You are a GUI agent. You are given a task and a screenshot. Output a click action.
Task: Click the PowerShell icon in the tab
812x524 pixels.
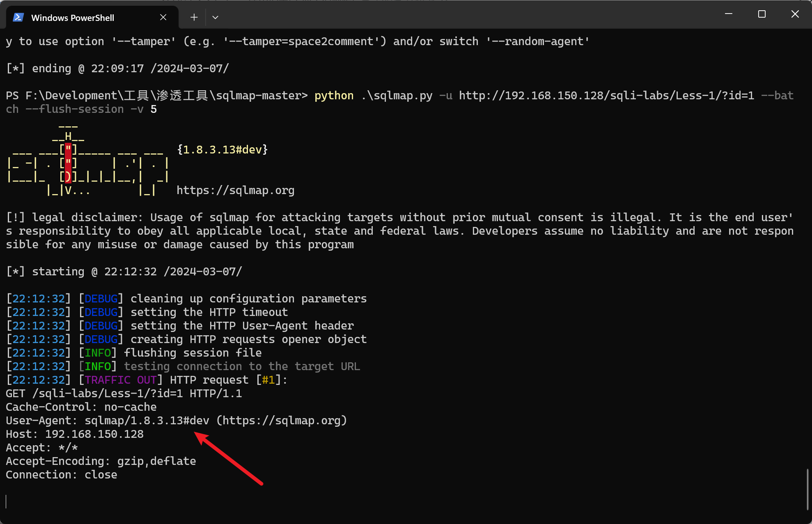tap(18, 17)
